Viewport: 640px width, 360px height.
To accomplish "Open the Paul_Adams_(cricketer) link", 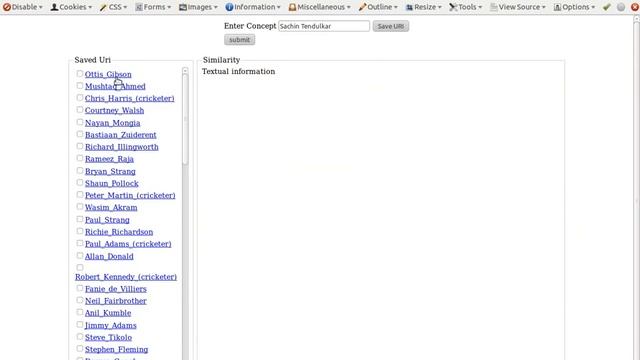I will [x=128, y=244].
